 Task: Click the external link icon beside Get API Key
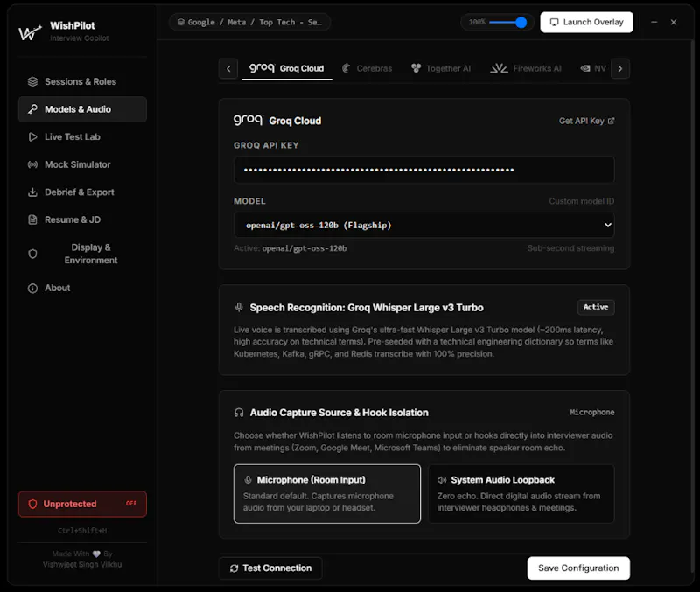(611, 121)
